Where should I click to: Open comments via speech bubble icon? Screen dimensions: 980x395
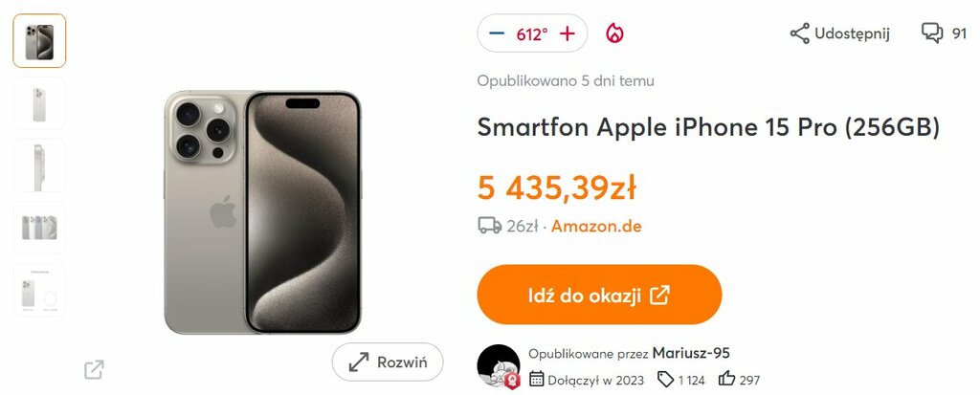click(932, 33)
